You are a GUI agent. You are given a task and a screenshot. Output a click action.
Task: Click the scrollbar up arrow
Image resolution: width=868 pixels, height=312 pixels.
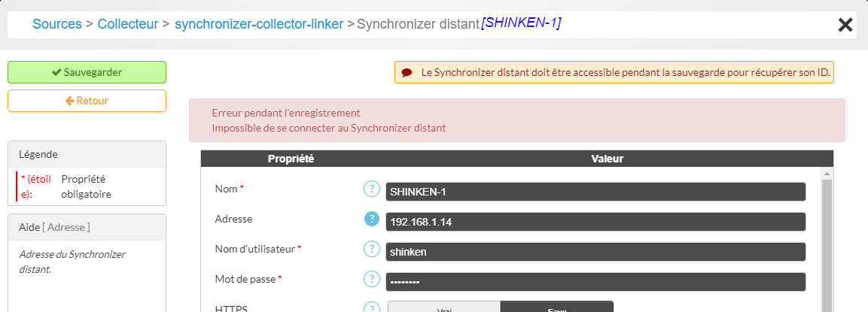point(826,174)
